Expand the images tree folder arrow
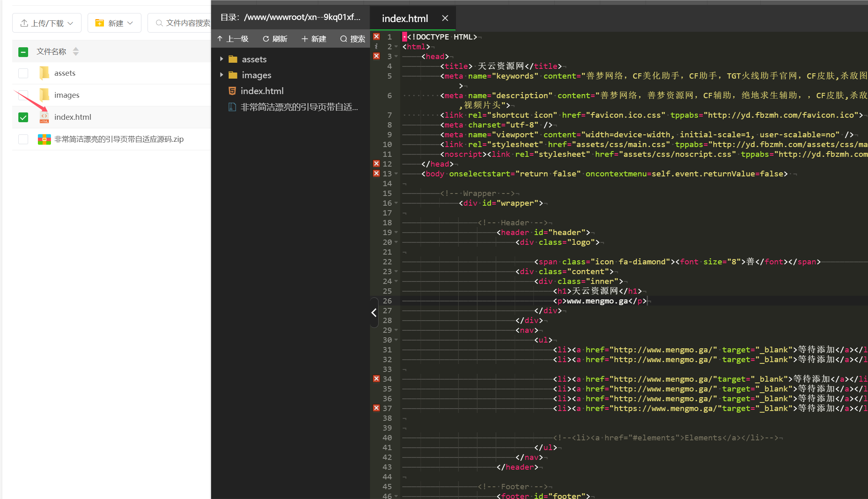Viewport: 868px width, 499px height. tap(221, 75)
